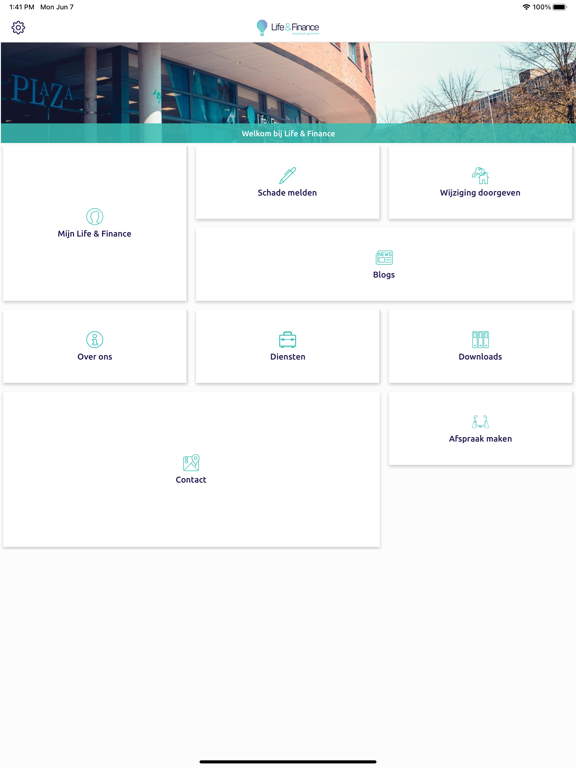
Task: Tap the battery indicator in status bar
Action: [x=560, y=7]
